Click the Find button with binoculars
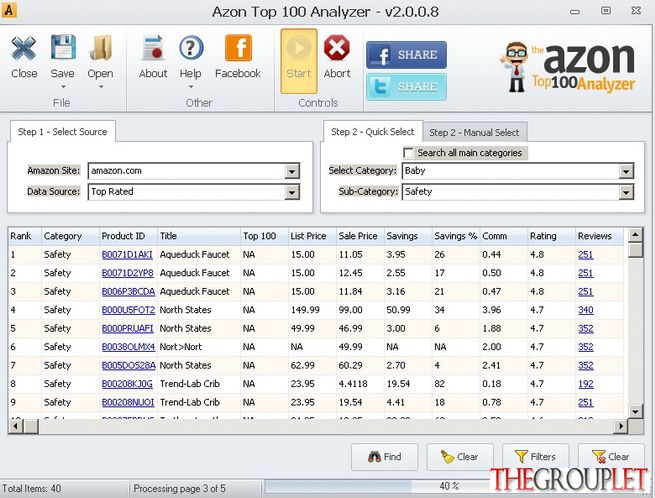 tap(384, 457)
